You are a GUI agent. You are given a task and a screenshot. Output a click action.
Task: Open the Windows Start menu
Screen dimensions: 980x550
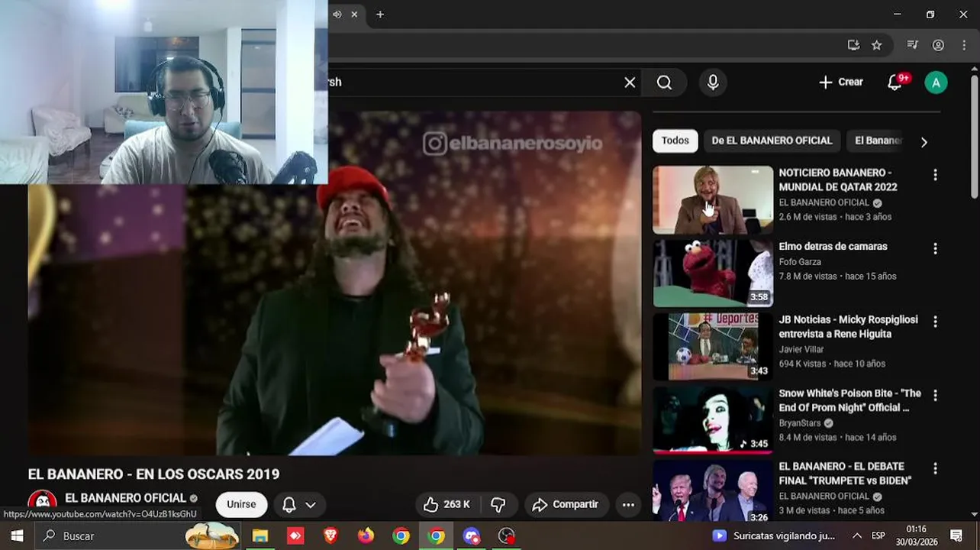point(17,535)
